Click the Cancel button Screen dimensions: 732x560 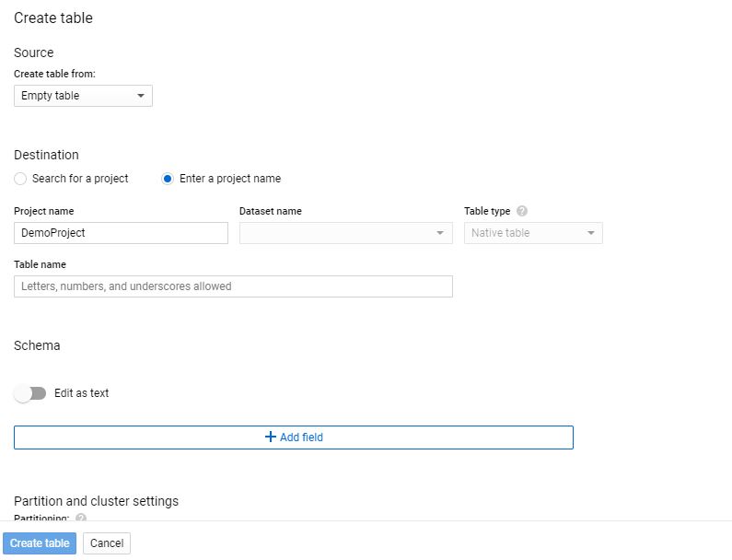point(107,543)
